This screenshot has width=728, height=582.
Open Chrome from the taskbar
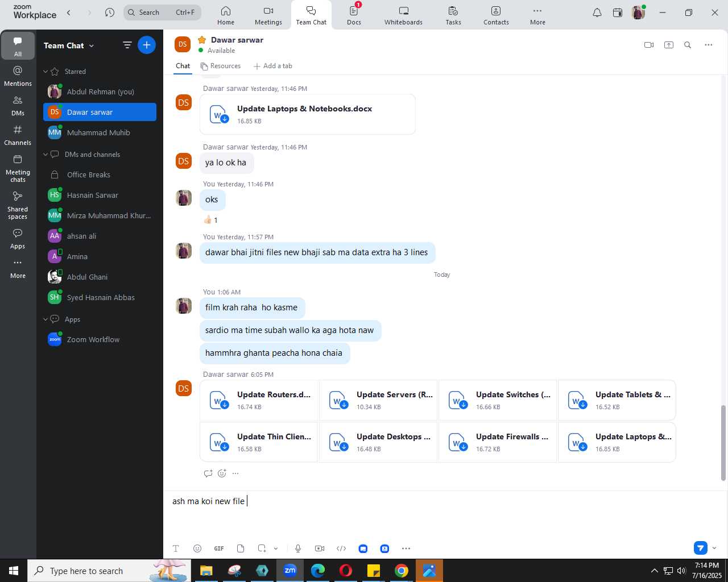point(402,571)
